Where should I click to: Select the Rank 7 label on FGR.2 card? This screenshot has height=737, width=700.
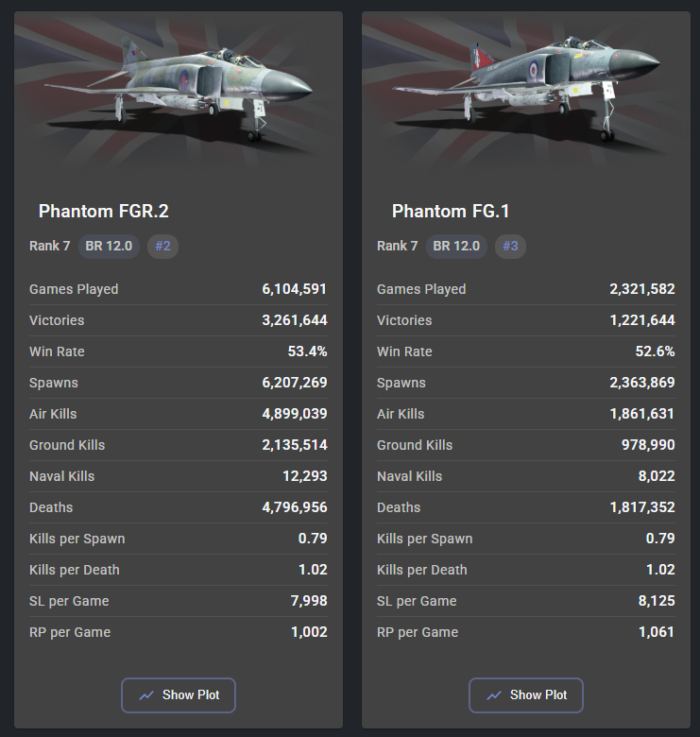tap(50, 247)
